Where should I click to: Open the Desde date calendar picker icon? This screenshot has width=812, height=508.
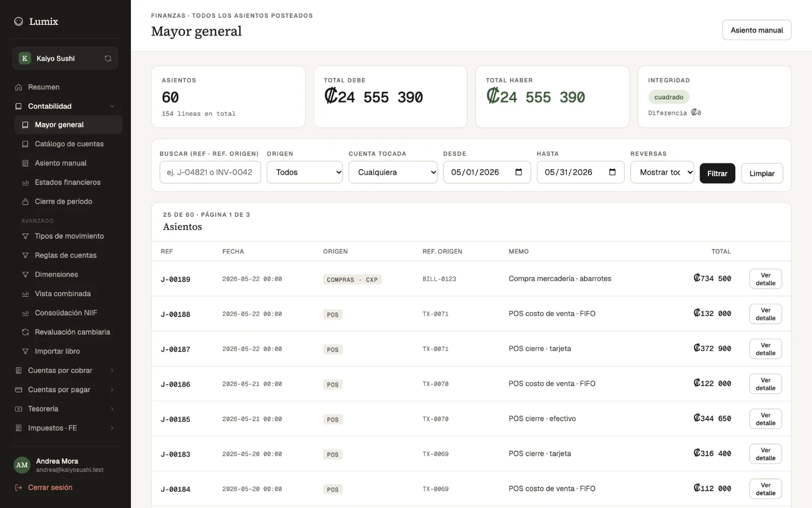coord(519,172)
